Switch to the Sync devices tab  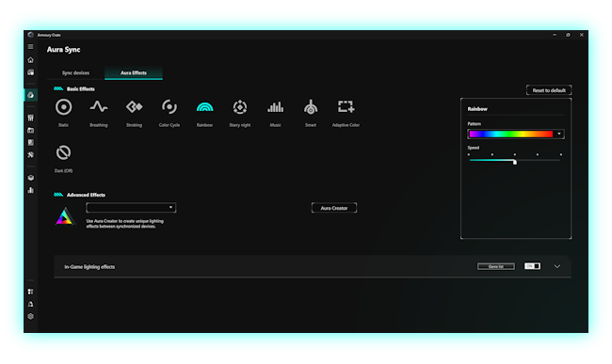75,72
